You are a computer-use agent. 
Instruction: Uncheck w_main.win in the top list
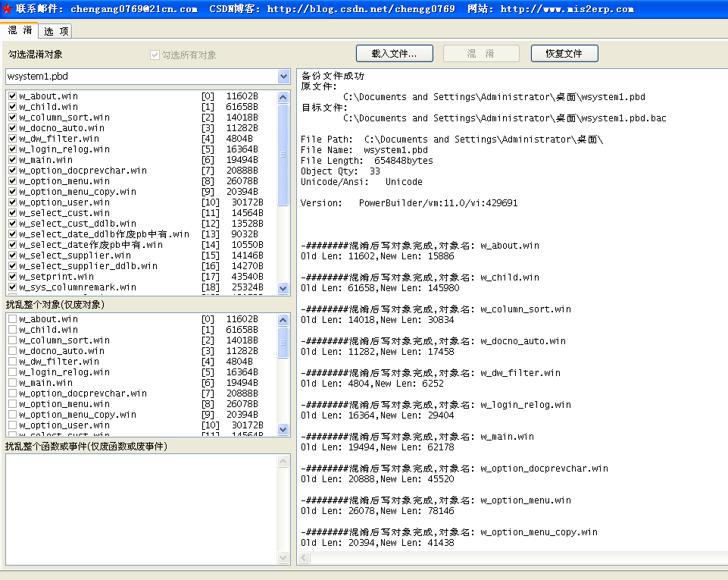tap(13, 160)
